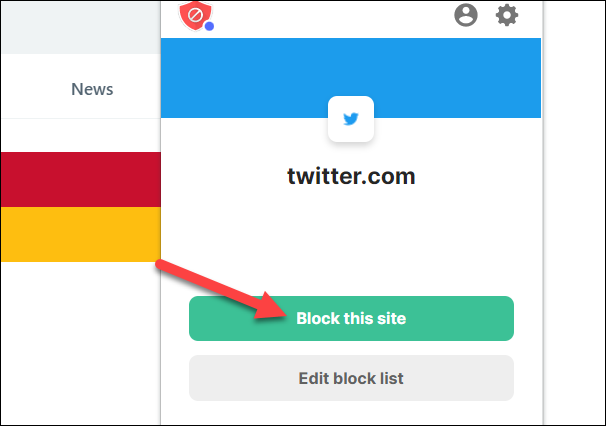Click the red BlockSite shield logo
The width and height of the screenshot is (606, 426).
pyautogui.click(x=195, y=15)
